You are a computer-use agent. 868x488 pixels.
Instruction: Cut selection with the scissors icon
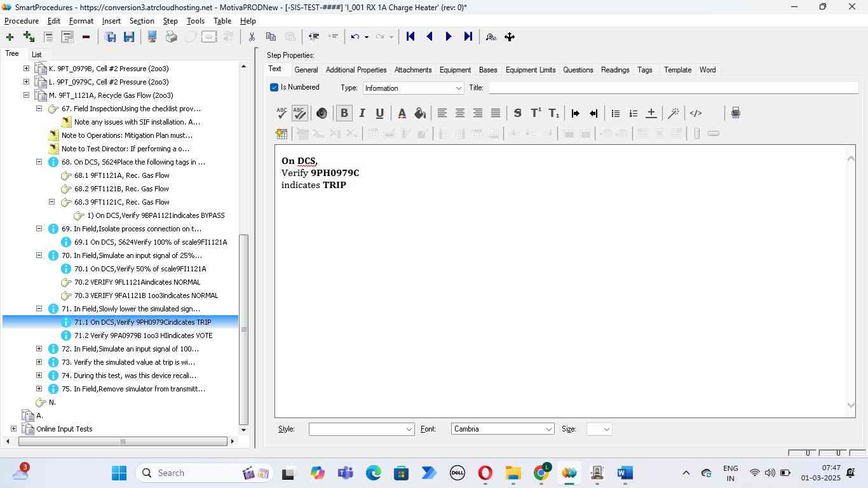(252, 37)
